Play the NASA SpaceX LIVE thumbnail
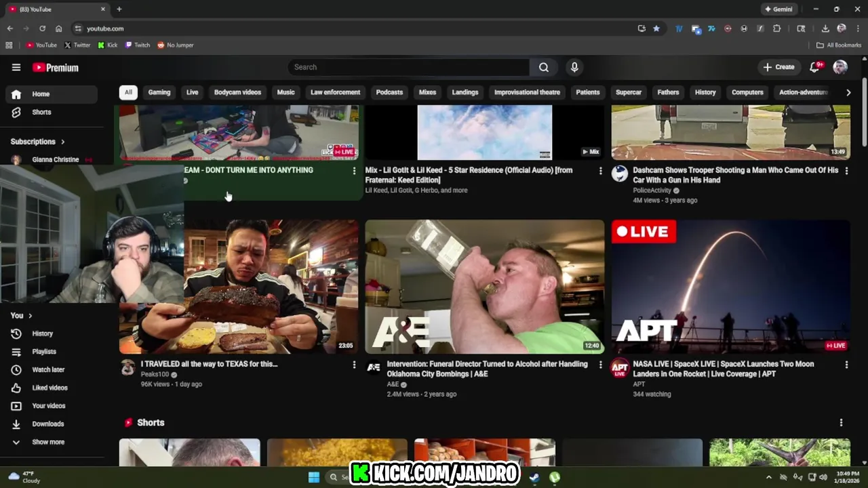868x488 pixels. coord(730,287)
